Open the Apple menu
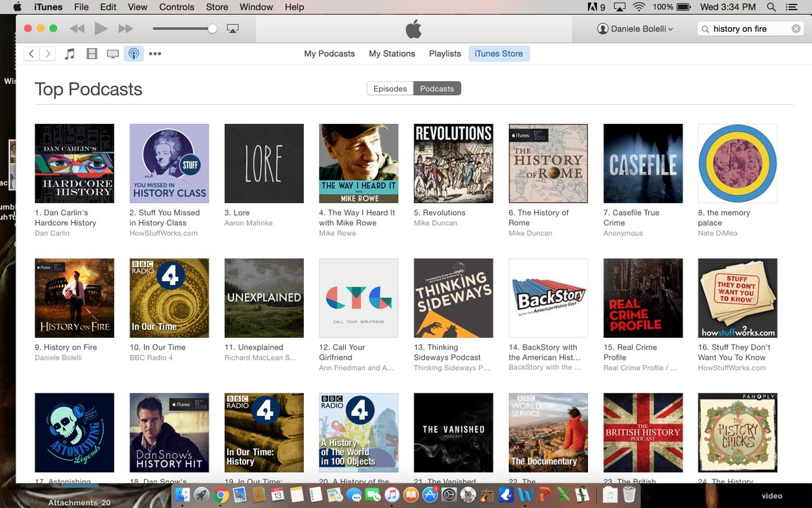This screenshot has height=508, width=812. [16, 7]
